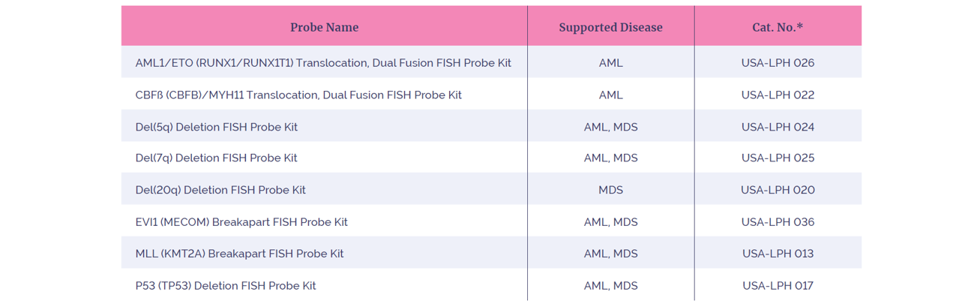Click the Cat. No.* column header

[x=778, y=27]
